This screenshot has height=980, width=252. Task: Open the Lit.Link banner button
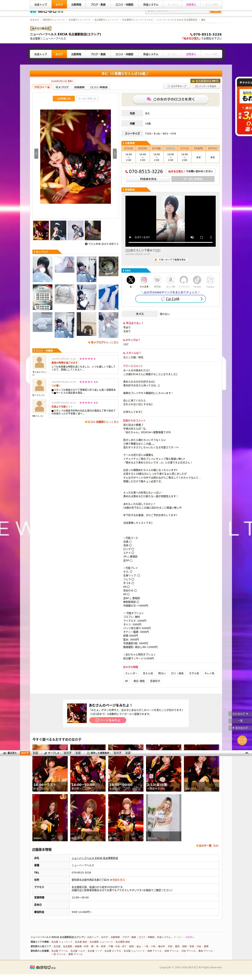click(171, 299)
